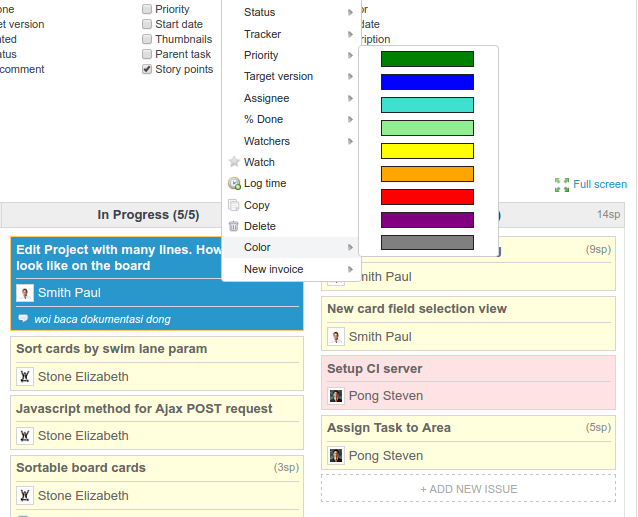Open the Sort cards by swim lane param card
The width and height of the screenshot is (638, 517).
112,349
